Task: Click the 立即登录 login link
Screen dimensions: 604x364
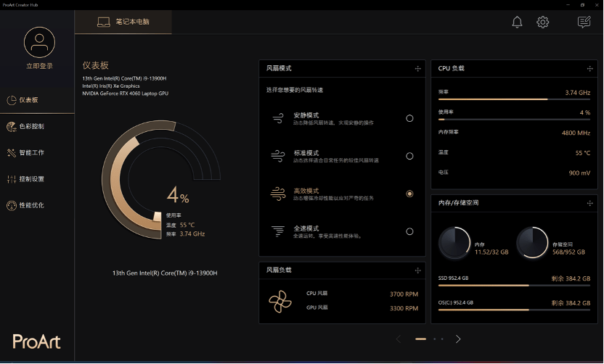Action: click(39, 66)
